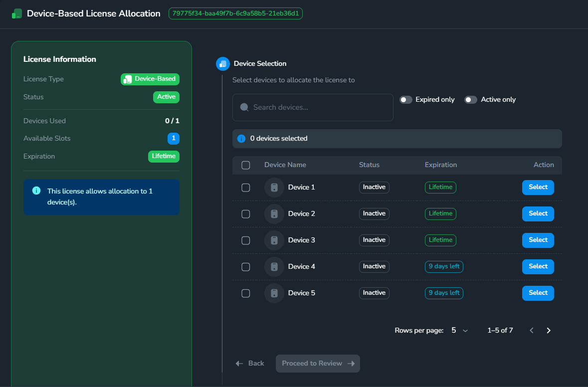Viewport: 588px width, 387px height.
Task: Click the Active status badge
Action: (x=166, y=97)
